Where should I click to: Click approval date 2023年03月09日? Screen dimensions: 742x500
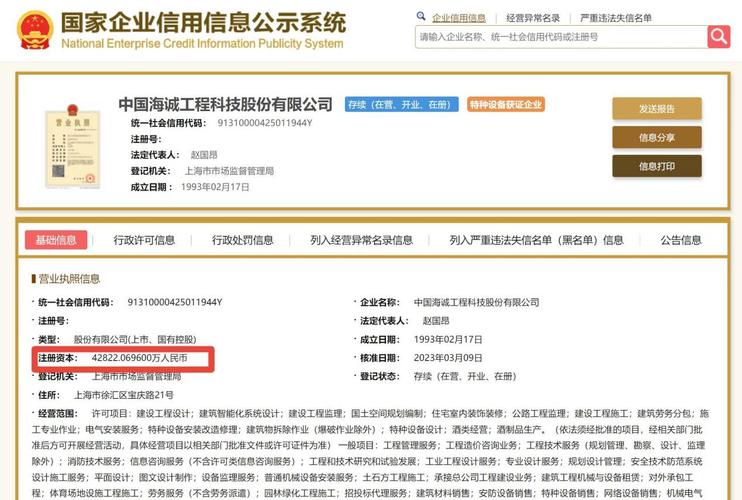pyautogui.click(x=448, y=358)
